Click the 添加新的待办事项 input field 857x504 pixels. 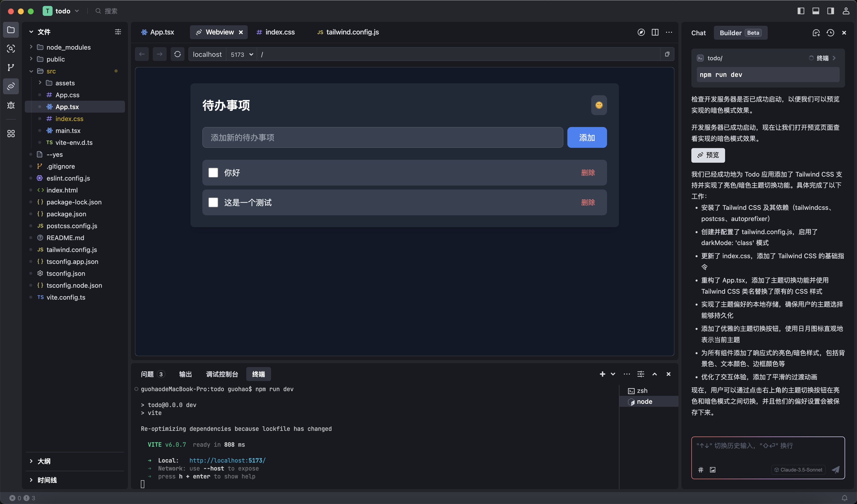[x=383, y=137]
